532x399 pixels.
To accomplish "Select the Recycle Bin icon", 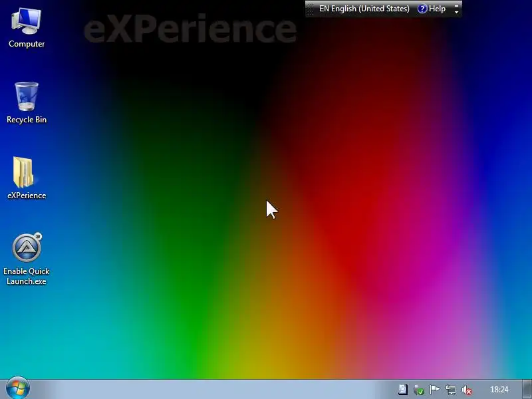I will (x=27, y=103).
